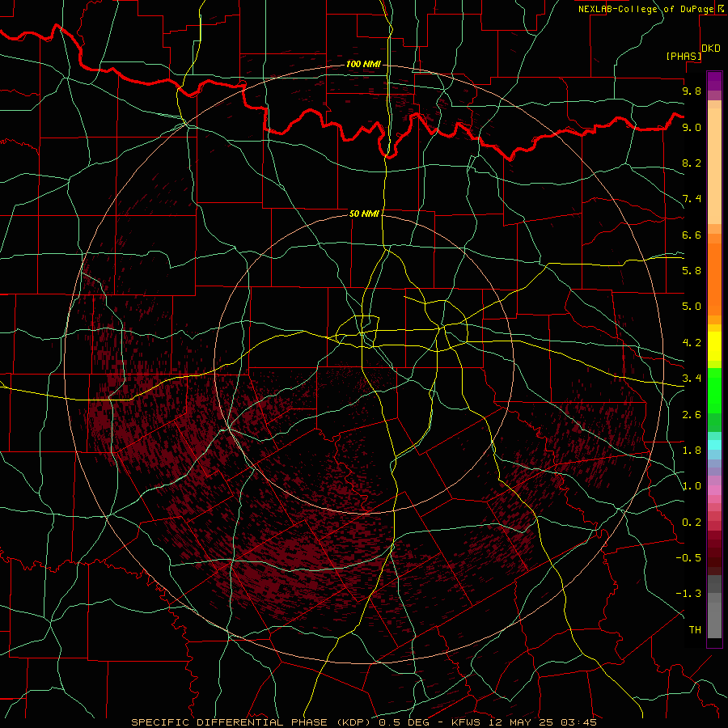Select the 9.8 value on the scale

pos(692,91)
